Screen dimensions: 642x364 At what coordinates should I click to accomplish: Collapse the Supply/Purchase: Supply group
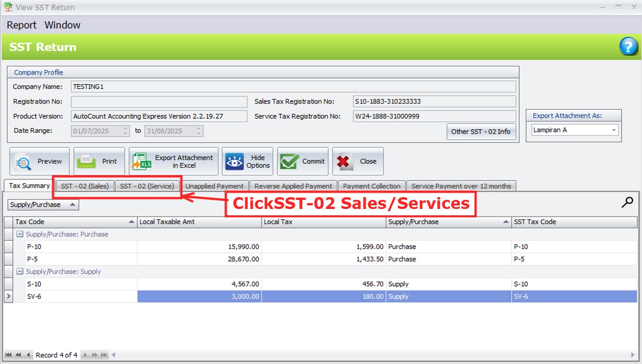pyautogui.click(x=19, y=272)
